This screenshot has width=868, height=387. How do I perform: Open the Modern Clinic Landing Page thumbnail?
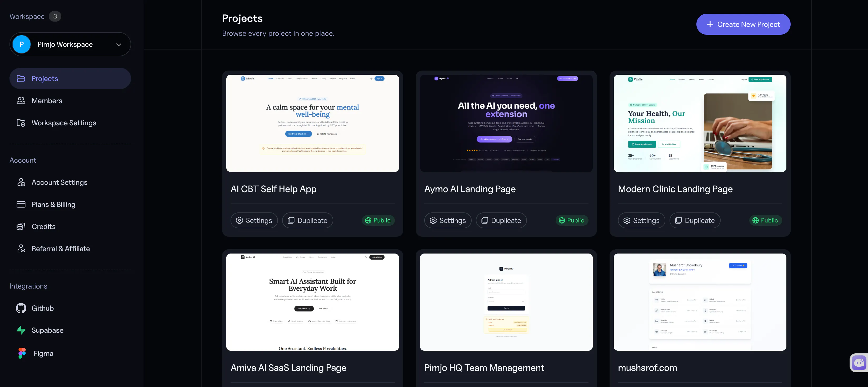click(x=700, y=123)
